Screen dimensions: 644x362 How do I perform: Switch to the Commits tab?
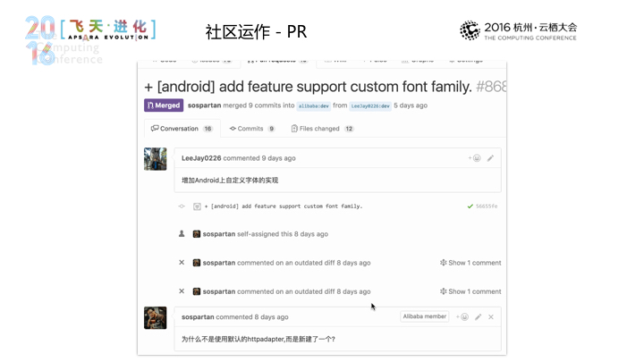[251, 129]
